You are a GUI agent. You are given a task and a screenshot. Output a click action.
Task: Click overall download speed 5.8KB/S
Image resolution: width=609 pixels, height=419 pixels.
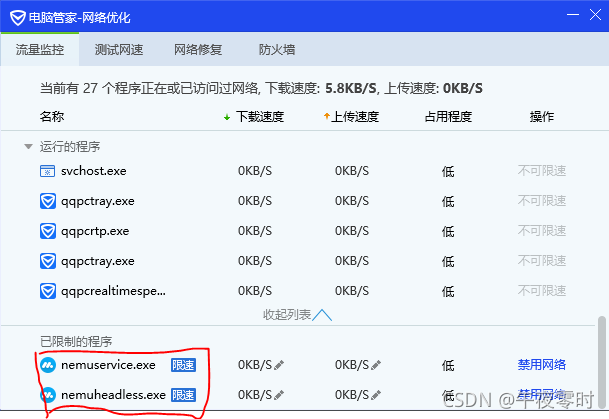(x=351, y=89)
